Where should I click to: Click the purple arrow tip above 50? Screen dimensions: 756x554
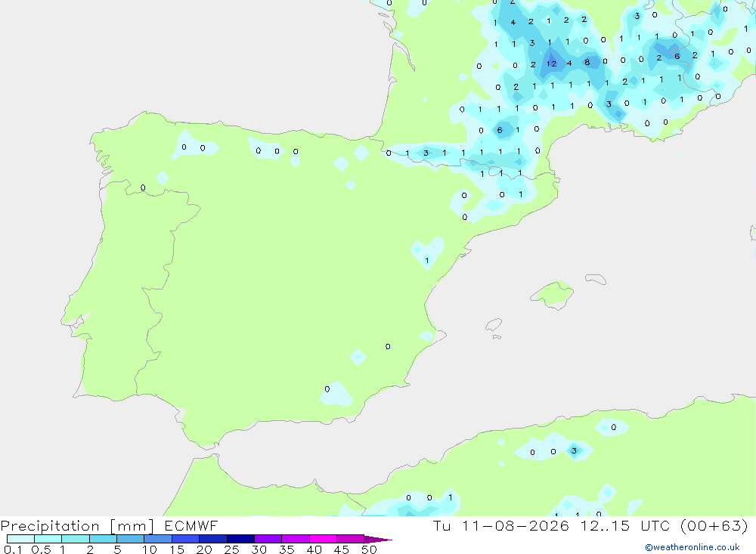click(377, 540)
